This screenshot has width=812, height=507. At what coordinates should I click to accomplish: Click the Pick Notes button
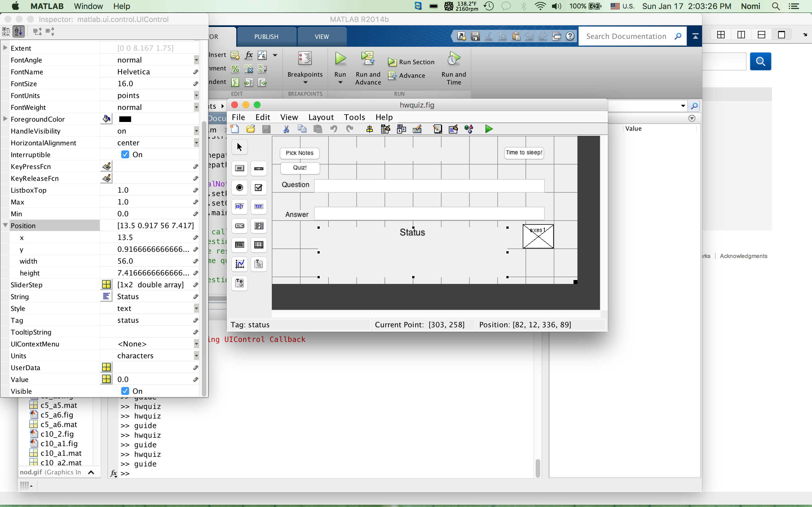tap(299, 153)
